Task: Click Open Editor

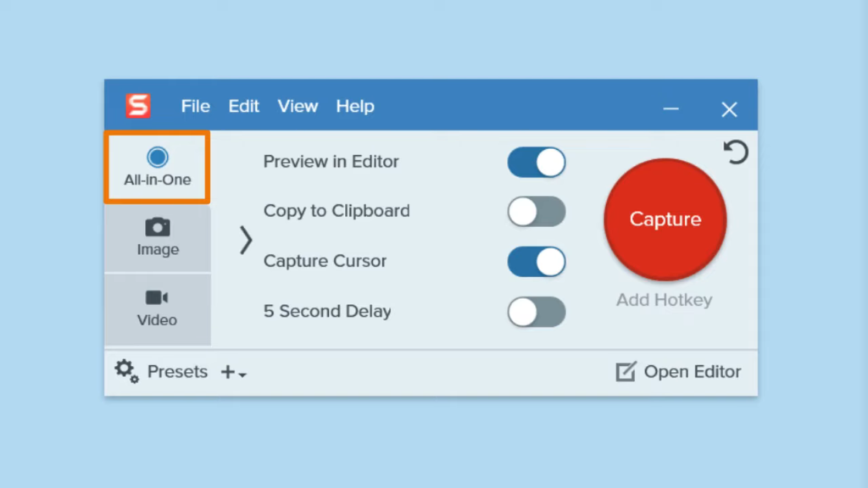Action: (x=678, y=372)
